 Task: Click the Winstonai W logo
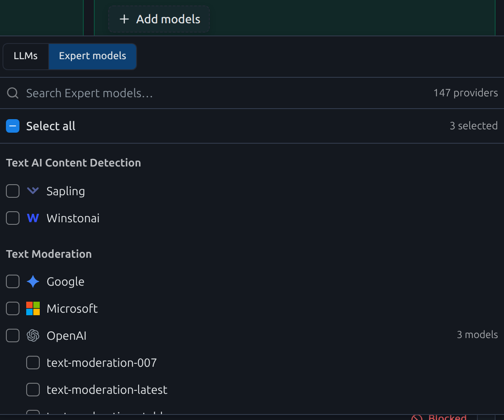tap(33, 218)
